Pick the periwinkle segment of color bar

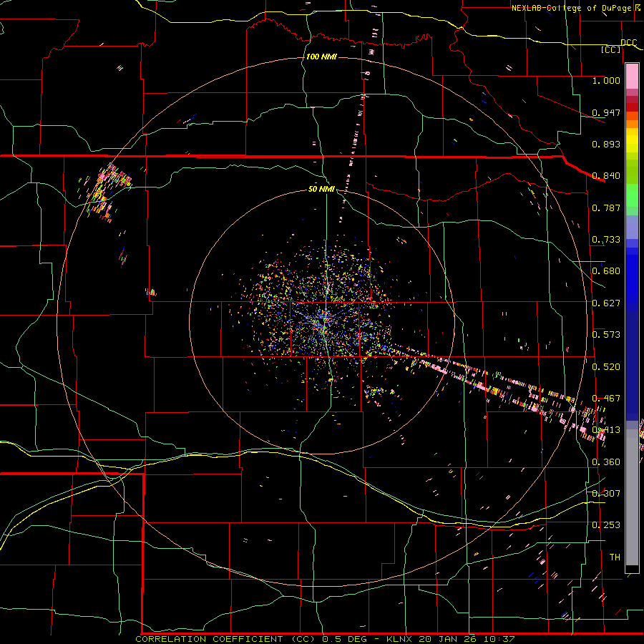[632, 227]
